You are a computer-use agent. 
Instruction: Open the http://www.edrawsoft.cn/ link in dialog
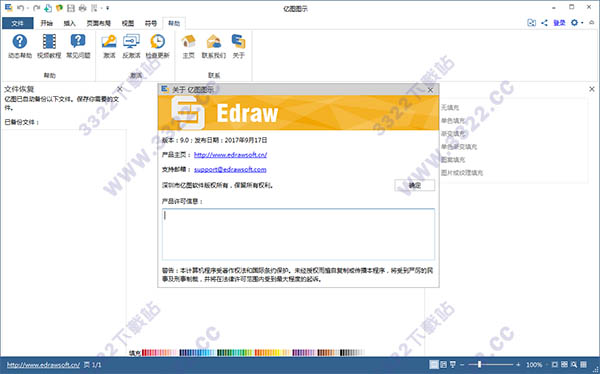click(230, 155)
